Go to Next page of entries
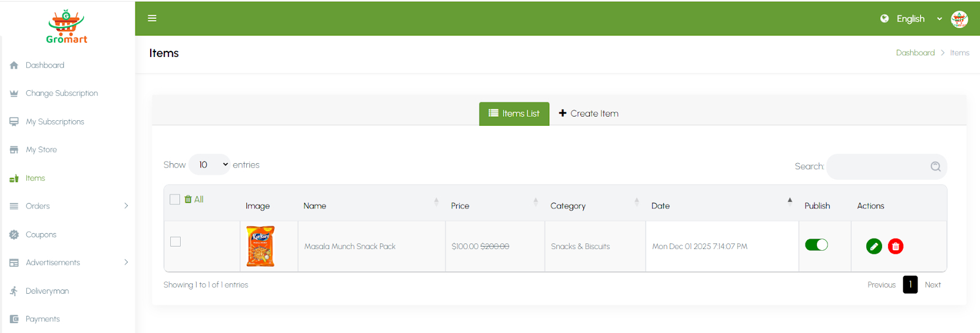Screen dimensions: 980x333 (932, 285)
